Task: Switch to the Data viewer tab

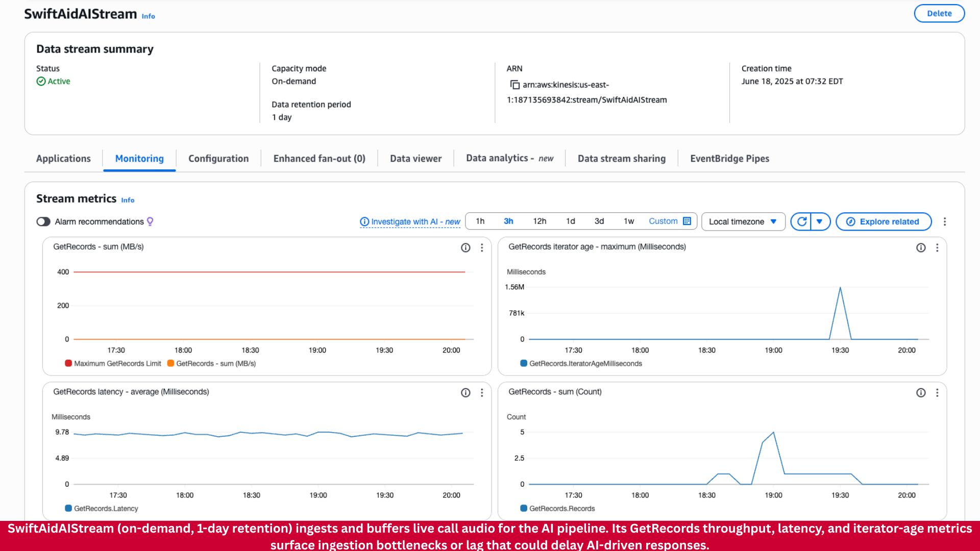Action: point(415,159)
